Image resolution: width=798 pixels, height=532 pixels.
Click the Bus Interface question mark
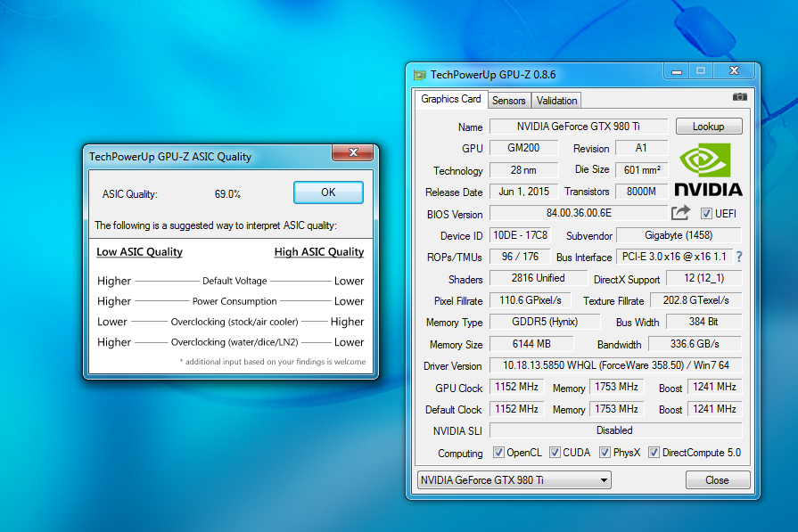[739, 257]
